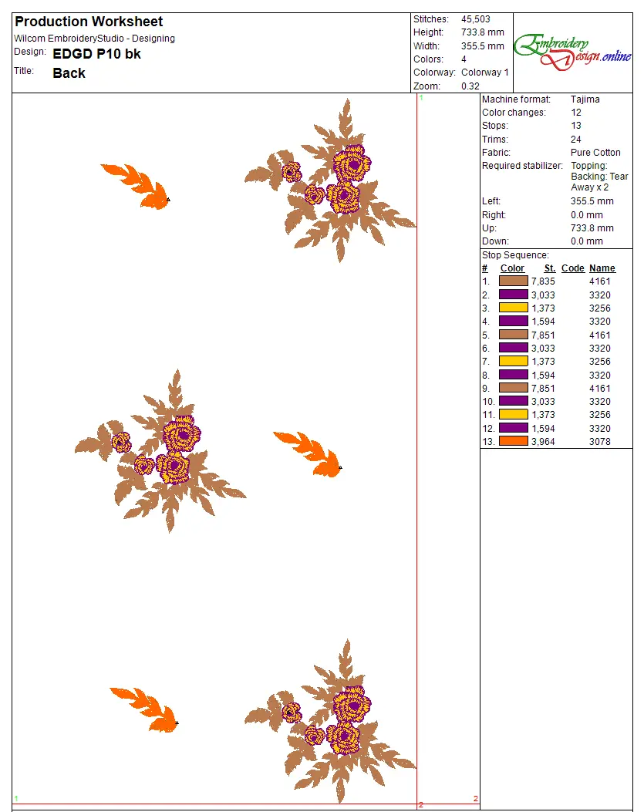Click the top-right floral bouquet design

[x=332, y=182]
